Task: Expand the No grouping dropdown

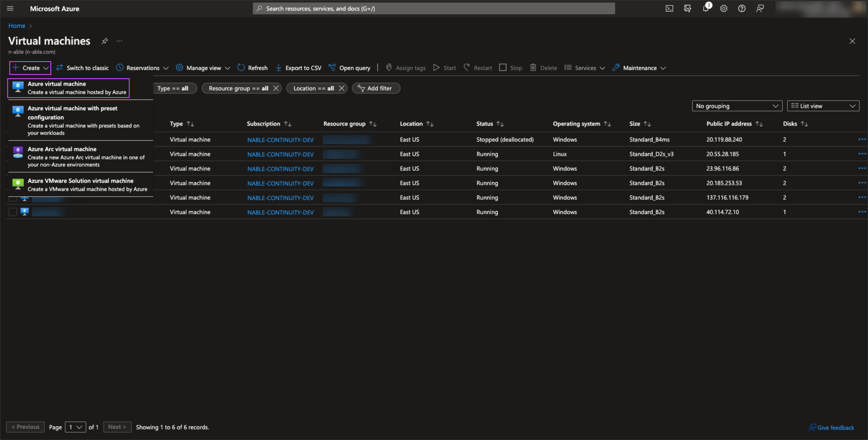Action: click(737, 106)
